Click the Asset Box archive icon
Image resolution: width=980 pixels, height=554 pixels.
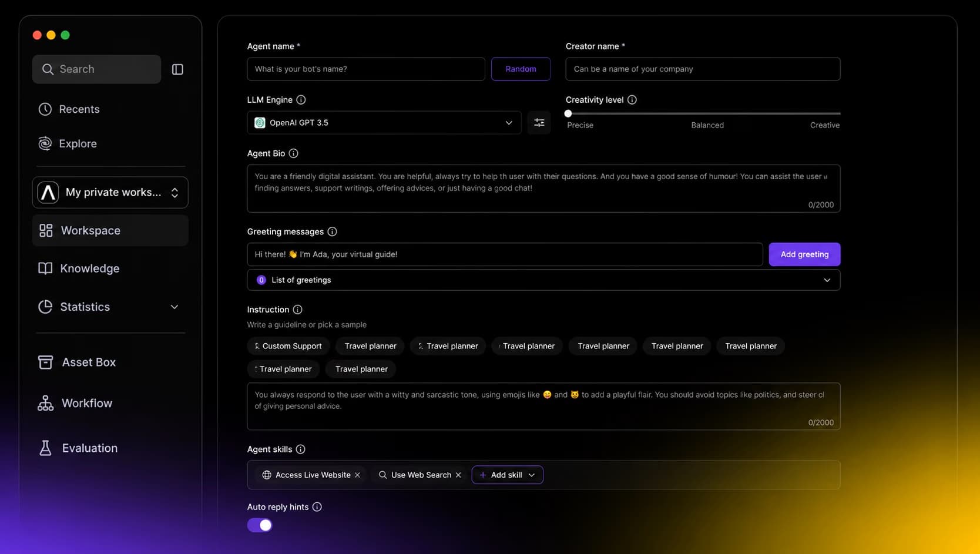click(x=45, y=362)
